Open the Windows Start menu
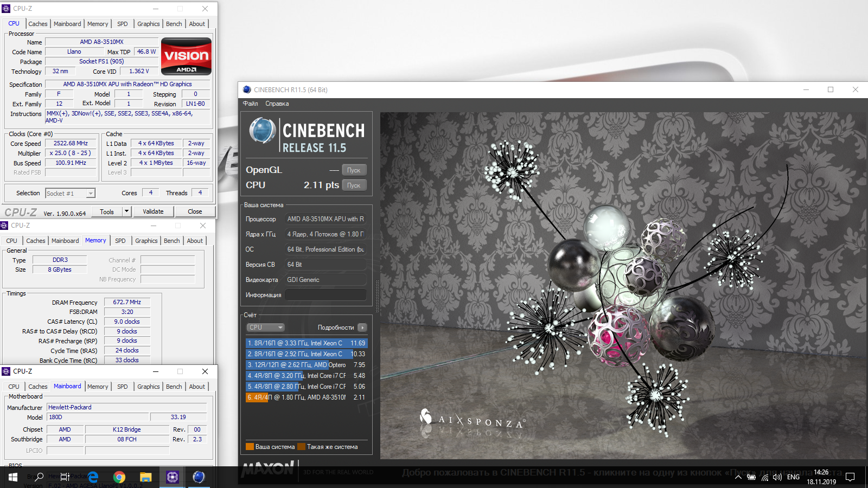The width and height of the screenshot is (868, 488). (x=12, y=477)
